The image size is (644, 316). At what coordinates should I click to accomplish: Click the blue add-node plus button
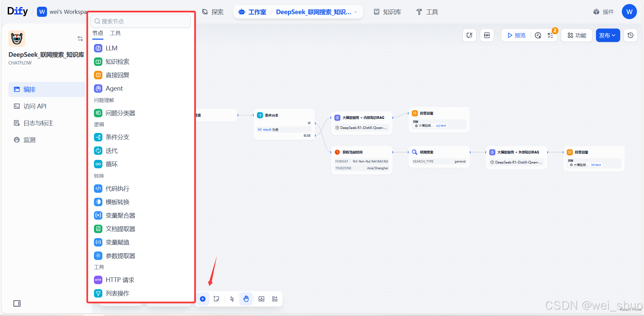point(203,299)
